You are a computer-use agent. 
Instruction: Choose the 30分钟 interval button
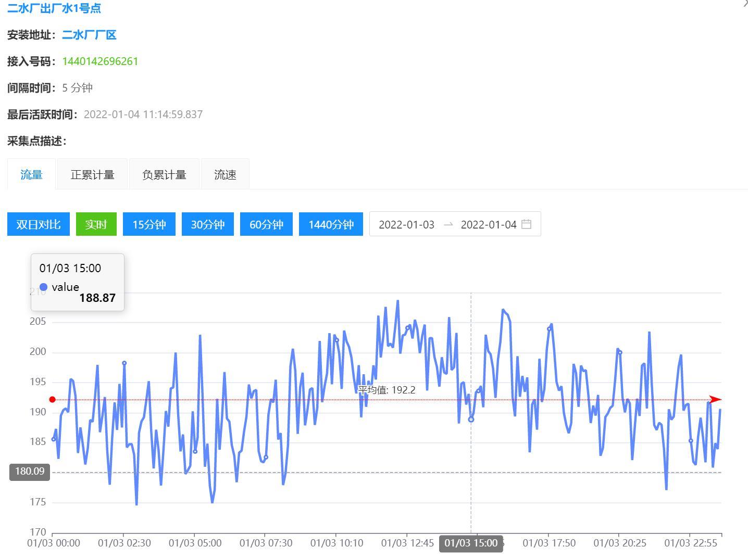coord(208,224)
